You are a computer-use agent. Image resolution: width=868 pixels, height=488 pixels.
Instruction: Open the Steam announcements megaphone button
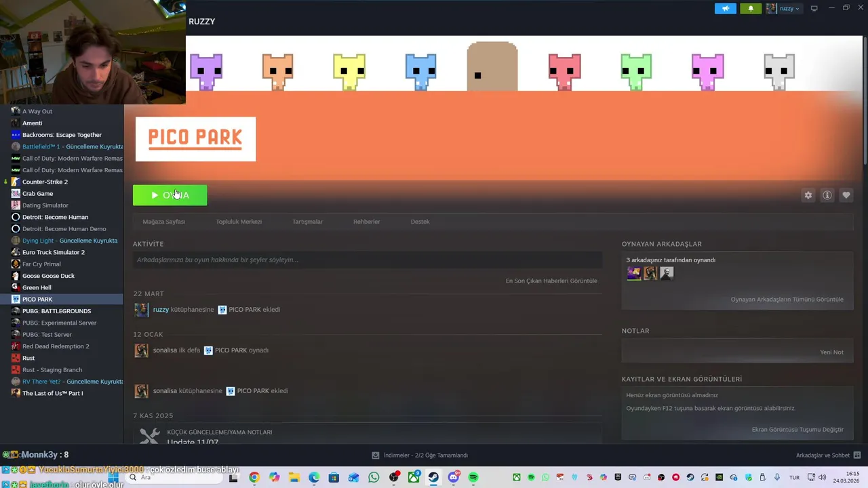tap(725, 8)
